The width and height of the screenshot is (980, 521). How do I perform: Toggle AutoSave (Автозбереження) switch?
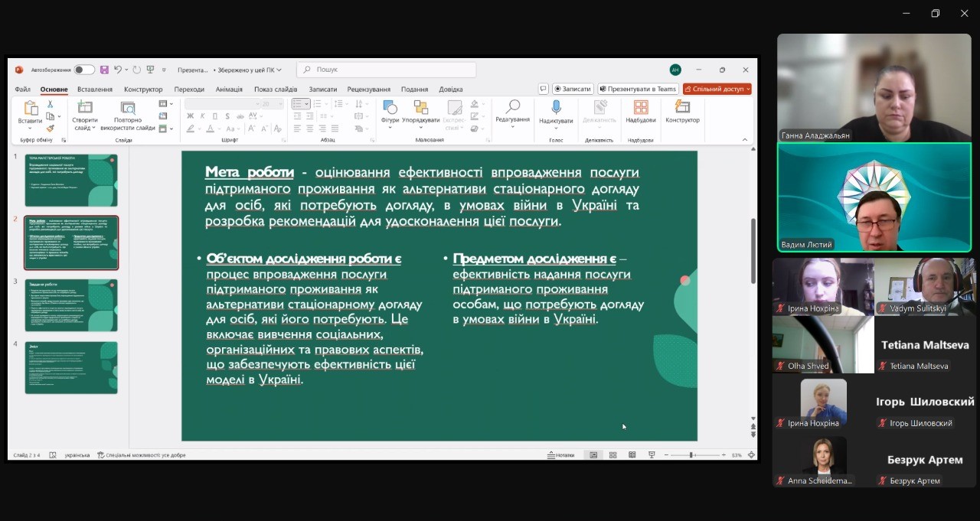point(84,70)
